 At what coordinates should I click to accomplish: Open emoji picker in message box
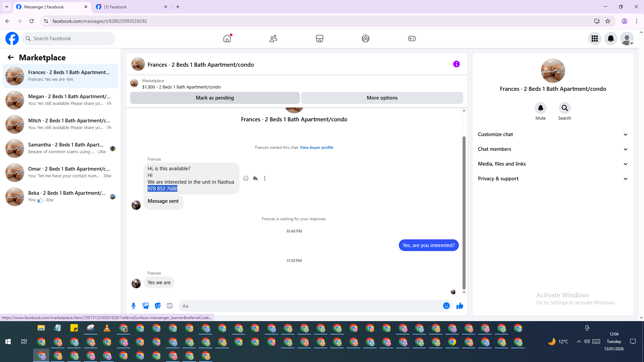[x=446, y=306]
